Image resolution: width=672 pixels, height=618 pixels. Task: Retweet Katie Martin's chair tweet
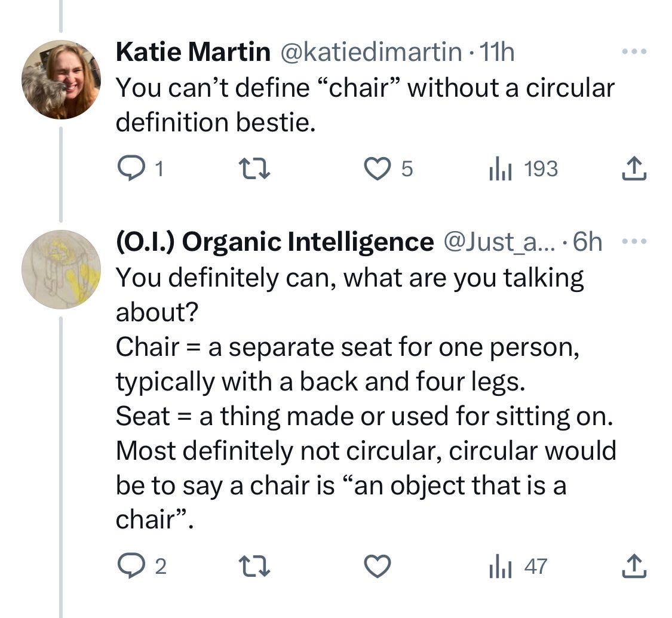pyautogui.click(x=254, y=169)
